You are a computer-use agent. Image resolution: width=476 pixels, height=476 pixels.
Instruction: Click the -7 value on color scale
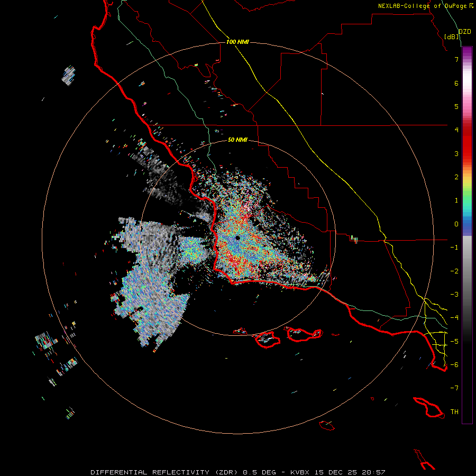(454, 388)
